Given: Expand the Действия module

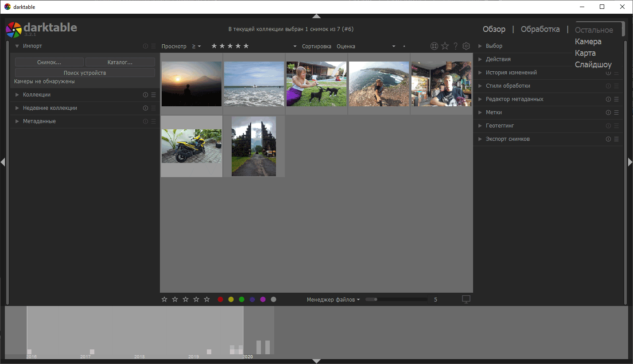Looking at the screenshot, I should pyautogui.click(x=480, y=59).
